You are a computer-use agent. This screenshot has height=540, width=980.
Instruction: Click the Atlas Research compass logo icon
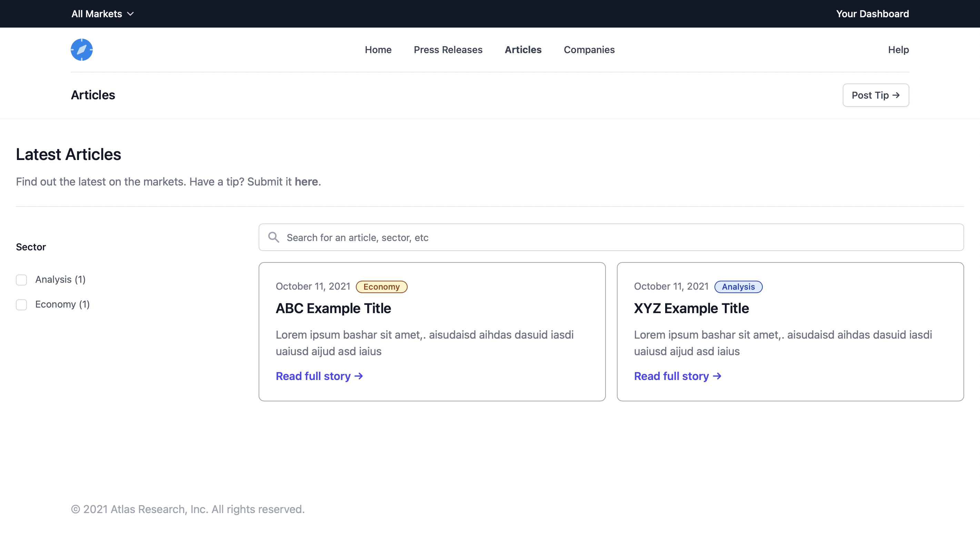click(82, 49)
